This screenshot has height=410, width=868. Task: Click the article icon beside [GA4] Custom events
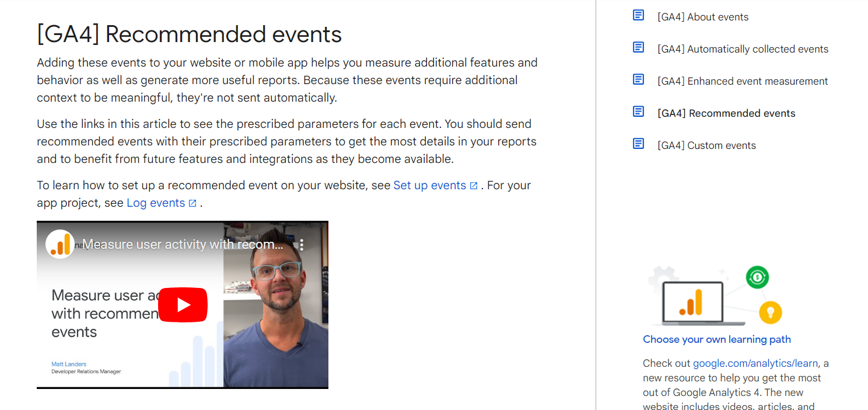pyautogui.click(x=638, y=144)
